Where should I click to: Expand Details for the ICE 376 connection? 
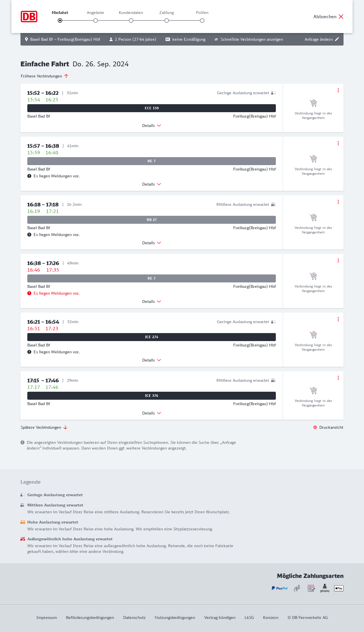pyautogui.click(x=152, y=413)
